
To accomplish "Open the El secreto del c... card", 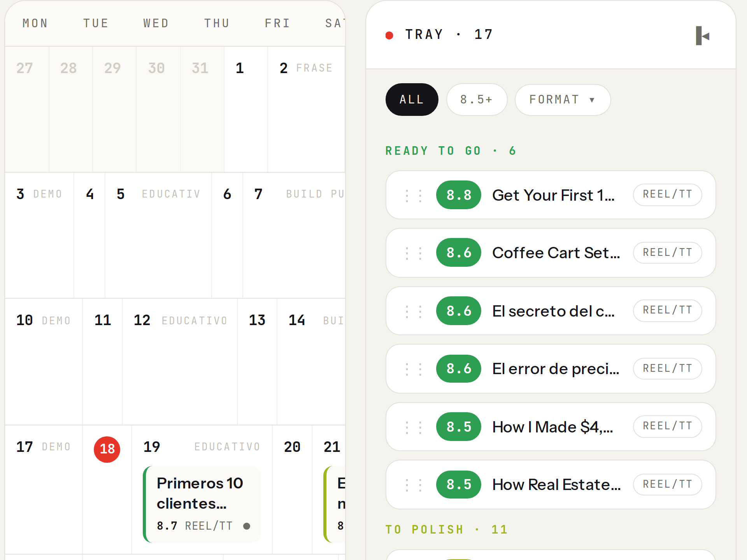I will pyautogui.click(x=551, y=311).
